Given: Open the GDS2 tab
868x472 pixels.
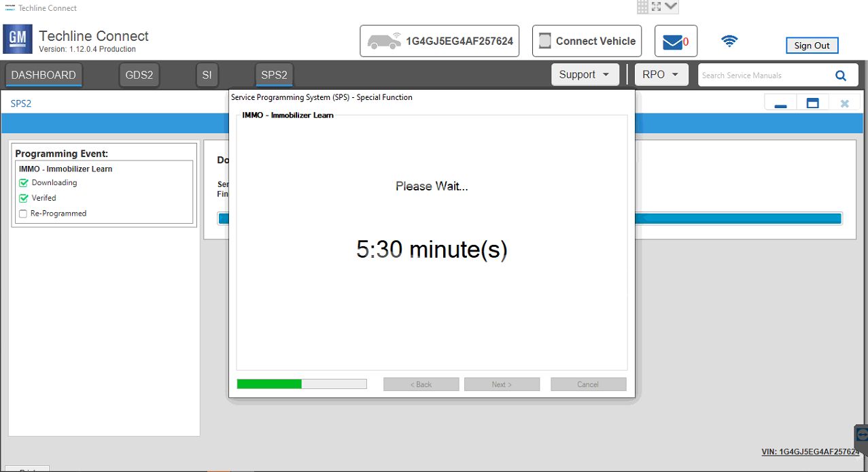Looking at the screenshot, I should coord(139,75).
